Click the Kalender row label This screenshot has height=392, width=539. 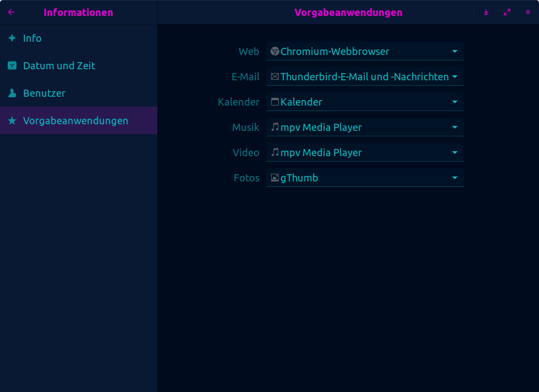point(239,102)
